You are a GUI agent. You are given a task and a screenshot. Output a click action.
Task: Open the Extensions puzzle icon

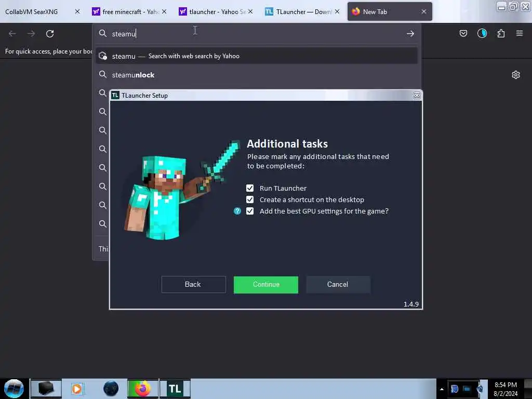[x=501, y=33]
